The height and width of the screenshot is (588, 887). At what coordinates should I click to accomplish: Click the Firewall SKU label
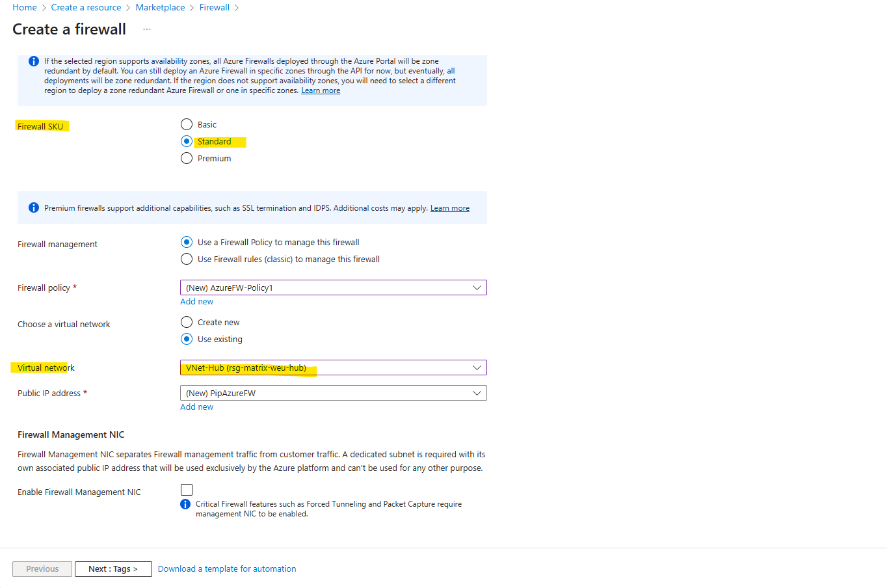(40, 126)
